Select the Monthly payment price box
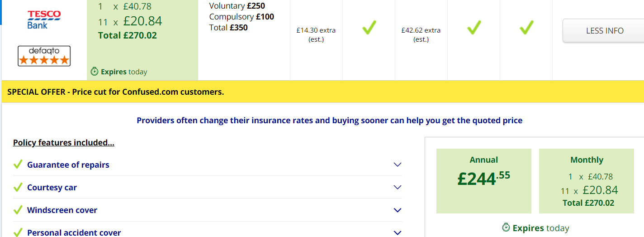The image size is (644, 237). point(587,181)
